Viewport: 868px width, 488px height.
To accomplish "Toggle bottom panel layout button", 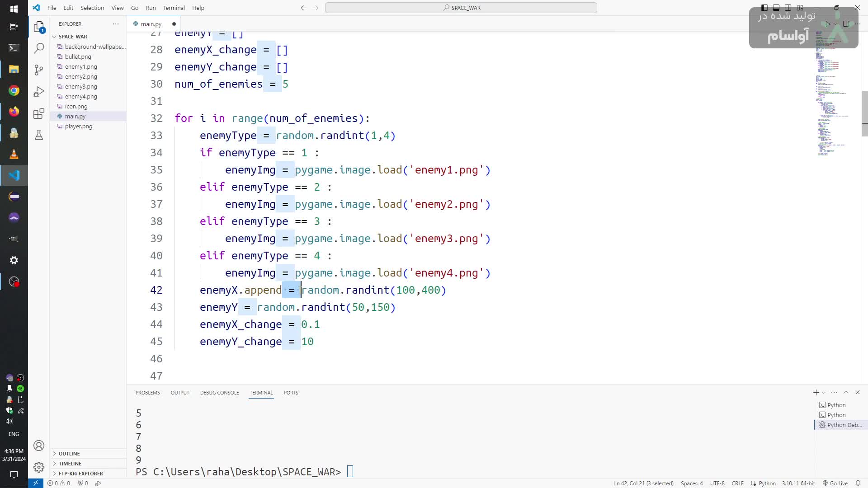I will [x=776, y=8].
